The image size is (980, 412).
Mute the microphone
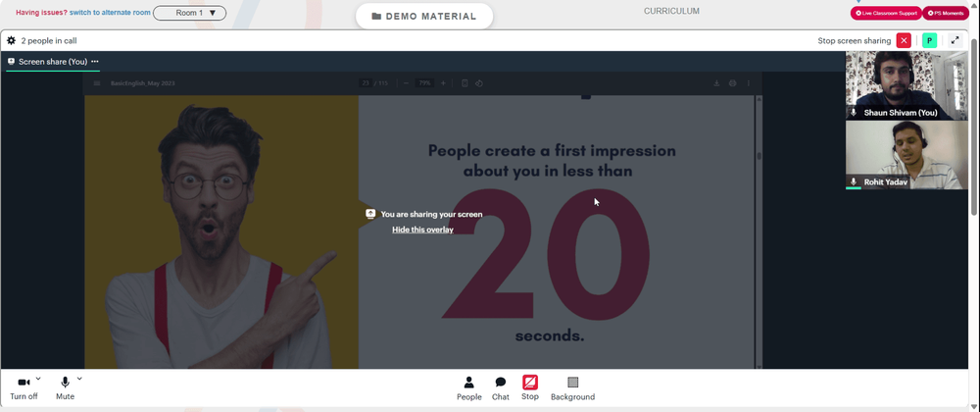[x=65, y=388]
